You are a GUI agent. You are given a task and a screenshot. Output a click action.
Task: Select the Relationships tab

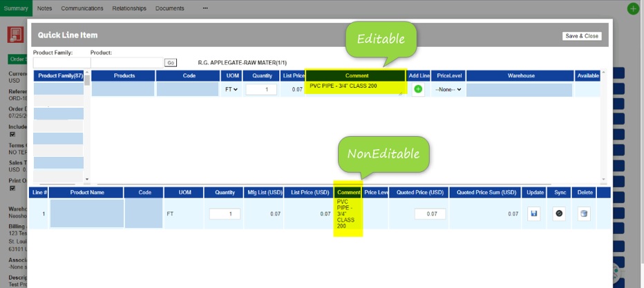pyautogui.click(x=129, y=8)
